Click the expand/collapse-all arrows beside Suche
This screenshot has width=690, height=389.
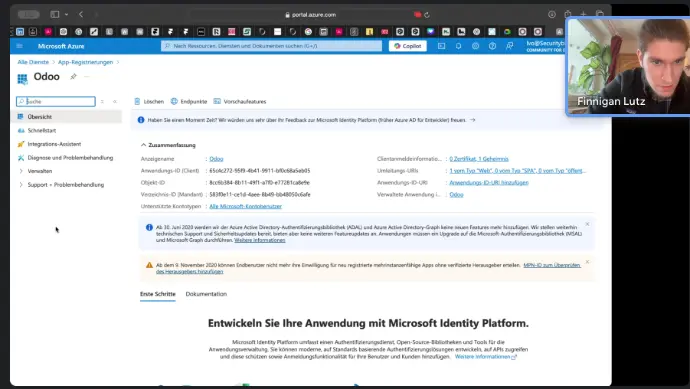tap(102, 102)
